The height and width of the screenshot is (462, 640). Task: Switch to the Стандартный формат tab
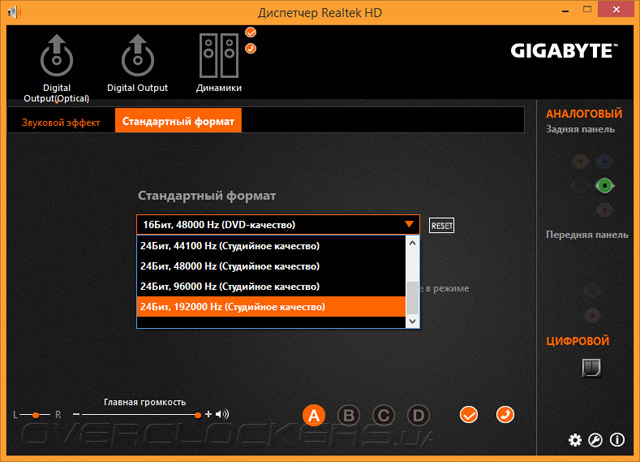pos(178,121)
